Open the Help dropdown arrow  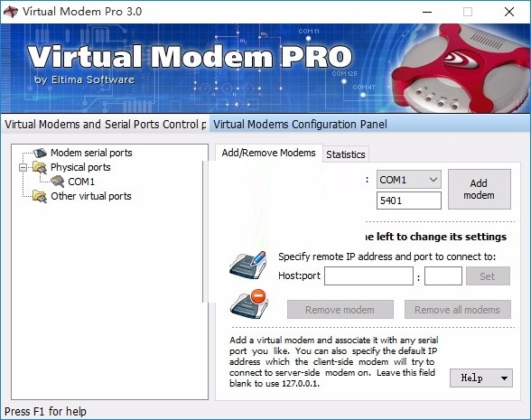click(x=504, y=378)
